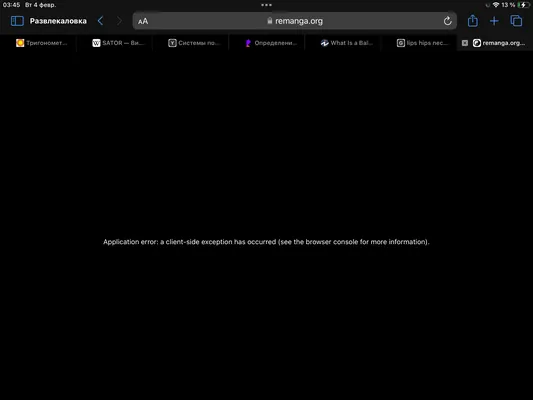The width and height of the screenshot is (533, 400).
Task: Switch to the Системы по... tab
Action: tap(194, 43)
